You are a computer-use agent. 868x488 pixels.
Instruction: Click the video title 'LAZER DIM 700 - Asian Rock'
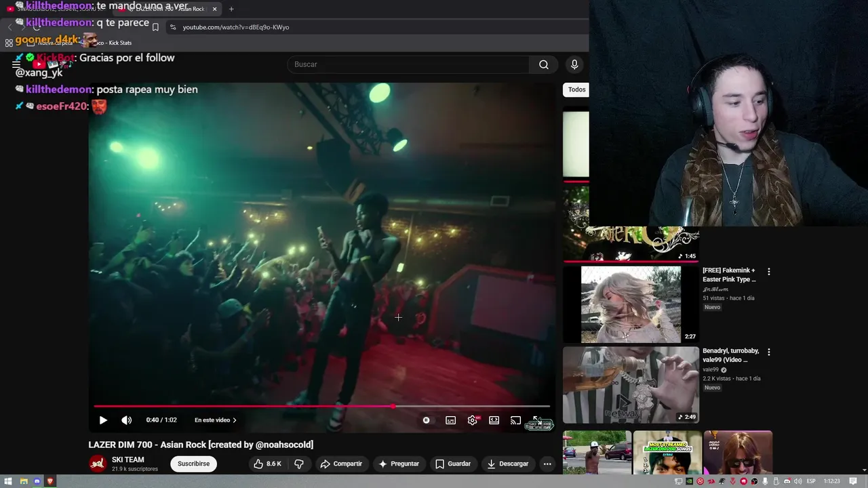pyautogui.click(x=201, y=445)
